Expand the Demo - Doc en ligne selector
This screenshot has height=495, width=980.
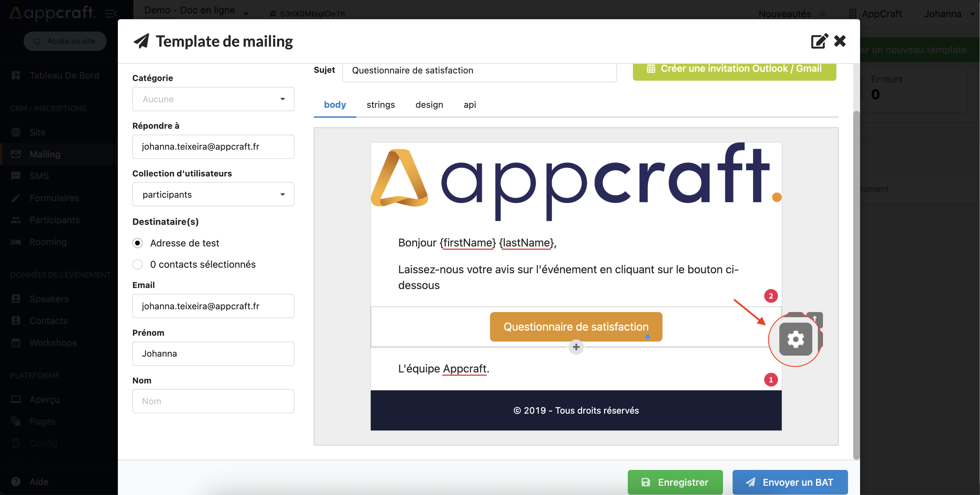click(x=246, y=14)
